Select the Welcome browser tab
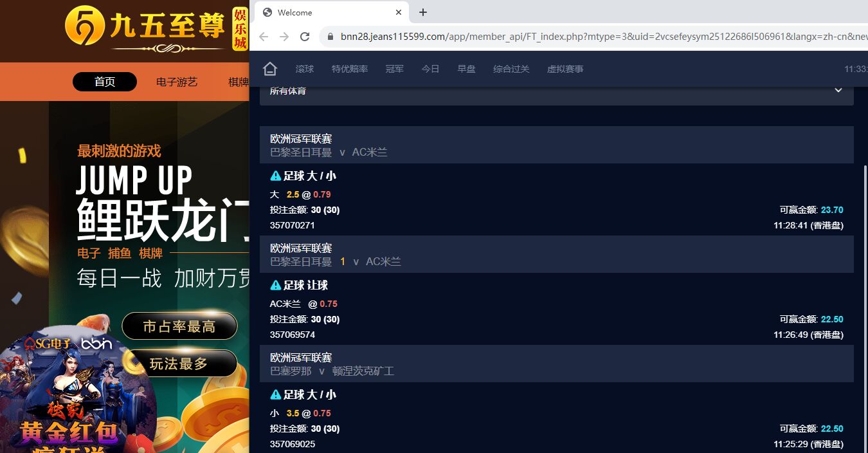 (332, 12)
